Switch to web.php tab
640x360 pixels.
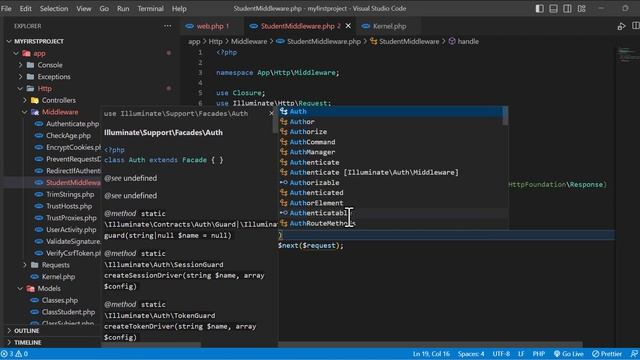(212, 26)
